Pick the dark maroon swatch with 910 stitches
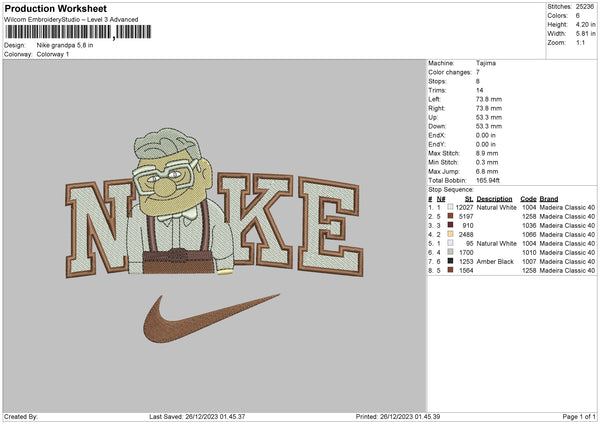This screenshot has height=424, width=600. 450,225
